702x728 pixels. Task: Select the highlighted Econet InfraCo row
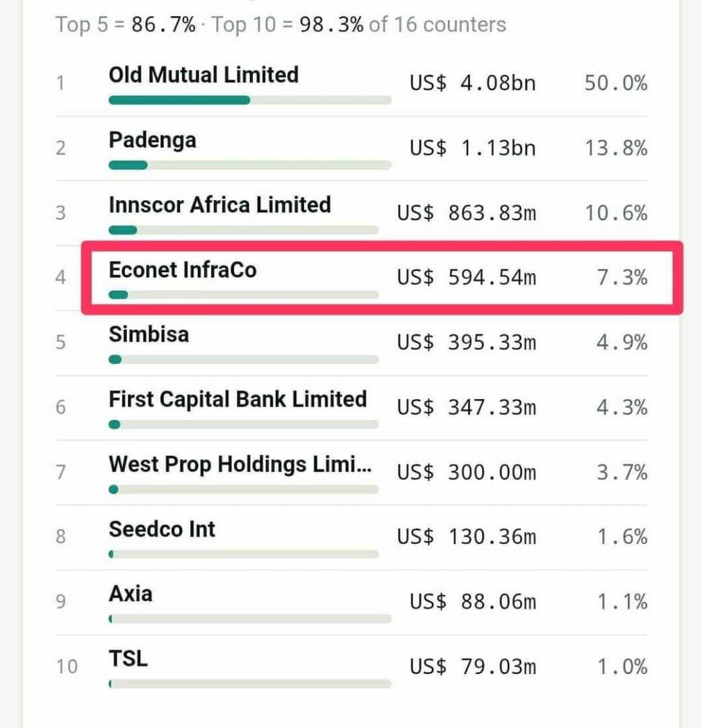382,278
